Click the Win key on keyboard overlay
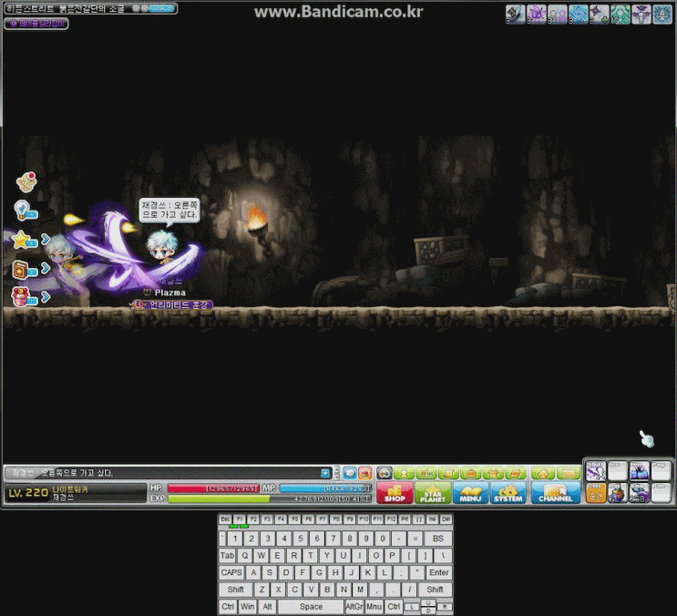 248,607
